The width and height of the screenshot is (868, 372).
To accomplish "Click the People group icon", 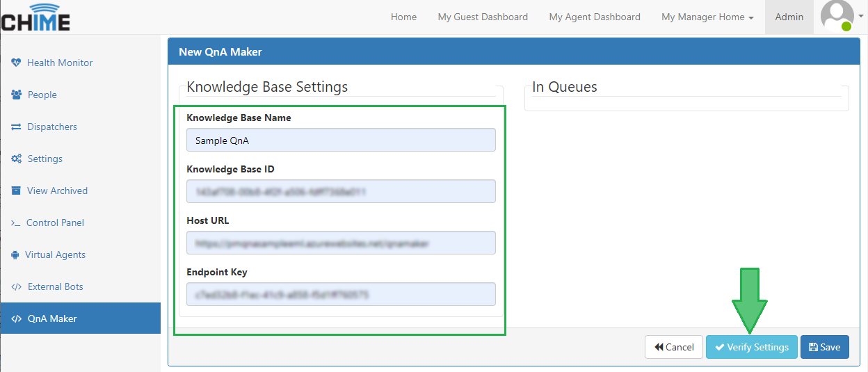I will point(17,95).
